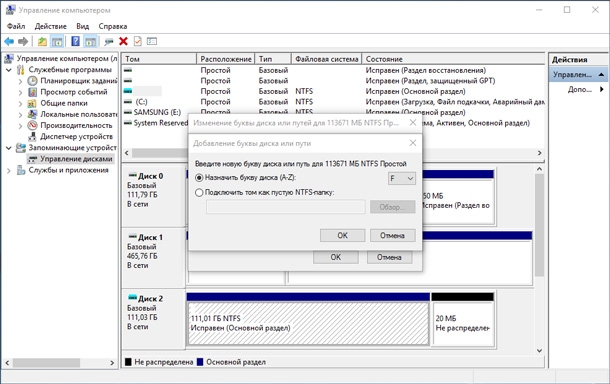Expand the Просмотр событий node
This screenshot has width=610, height=384.
pos(21,92)
